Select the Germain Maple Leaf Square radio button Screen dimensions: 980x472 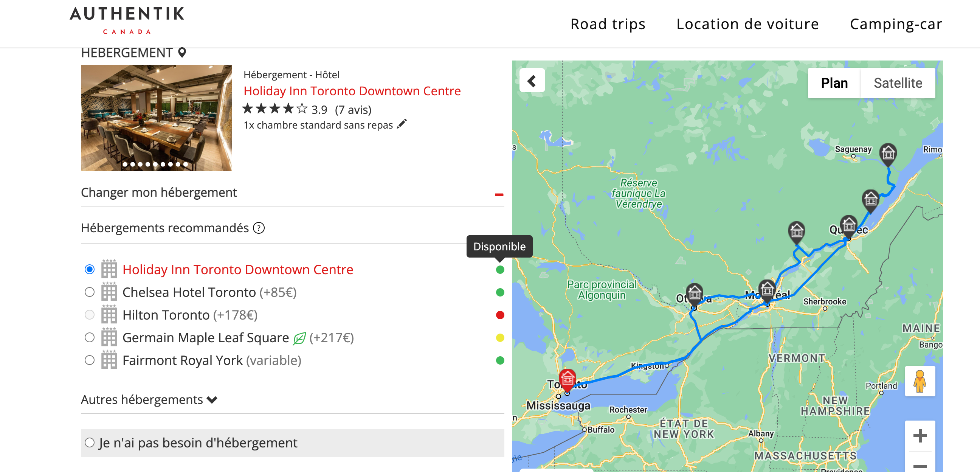click(89, 338)
